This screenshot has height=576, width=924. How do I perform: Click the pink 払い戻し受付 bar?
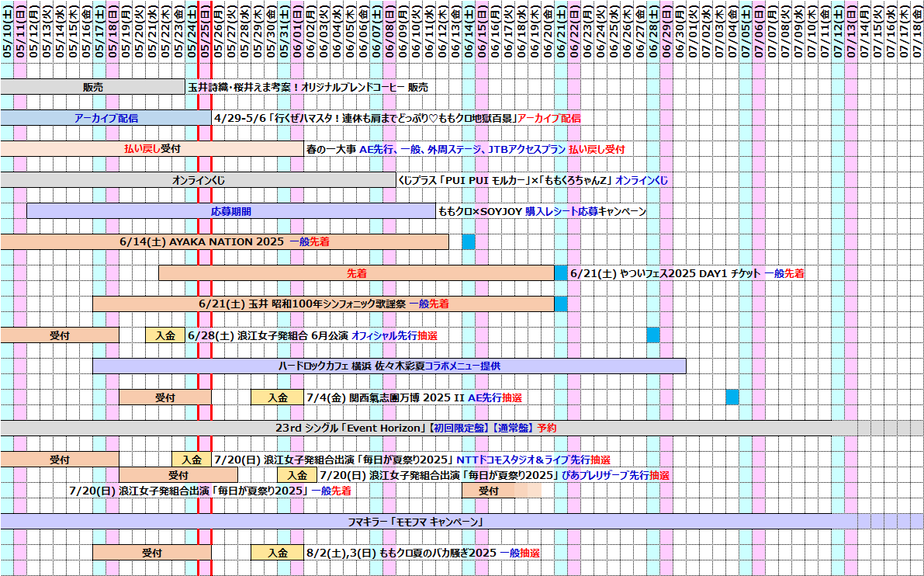coord(151,149)
